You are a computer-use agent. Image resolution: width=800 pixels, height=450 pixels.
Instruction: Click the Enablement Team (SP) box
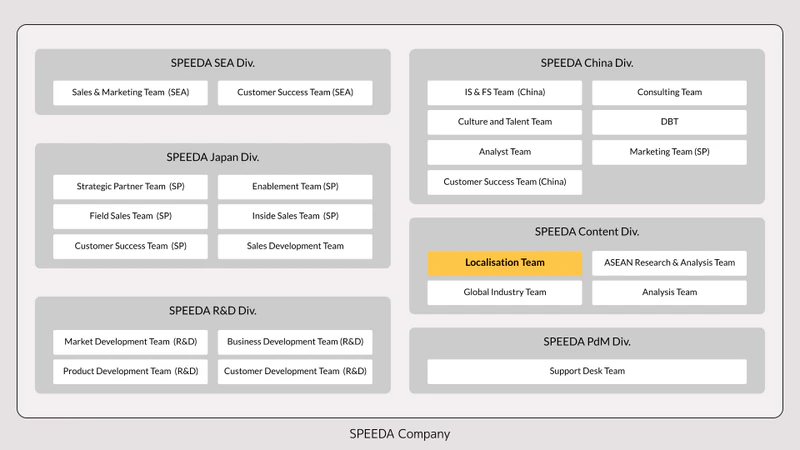pos(295,187)
